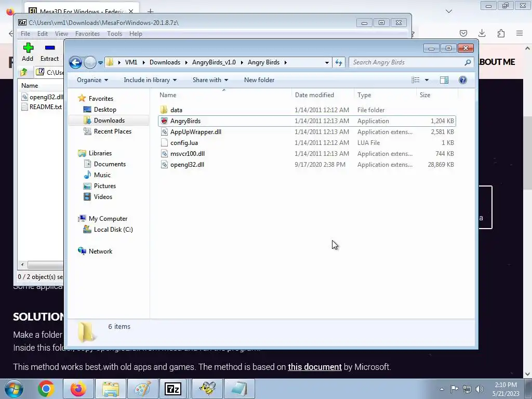This screenshot has height=399, width=532.
Task: Click the Forward arrow in Explorer
Action: coord(90,62)
